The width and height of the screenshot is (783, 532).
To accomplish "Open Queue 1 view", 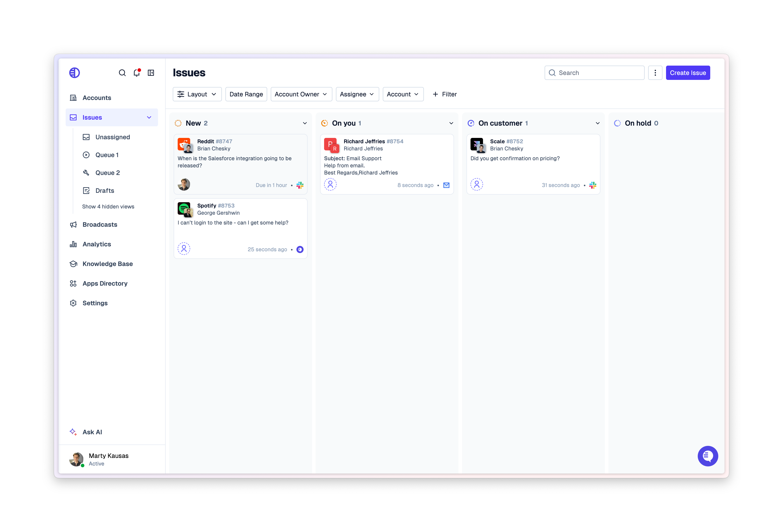I will click(x=107, y=155).
